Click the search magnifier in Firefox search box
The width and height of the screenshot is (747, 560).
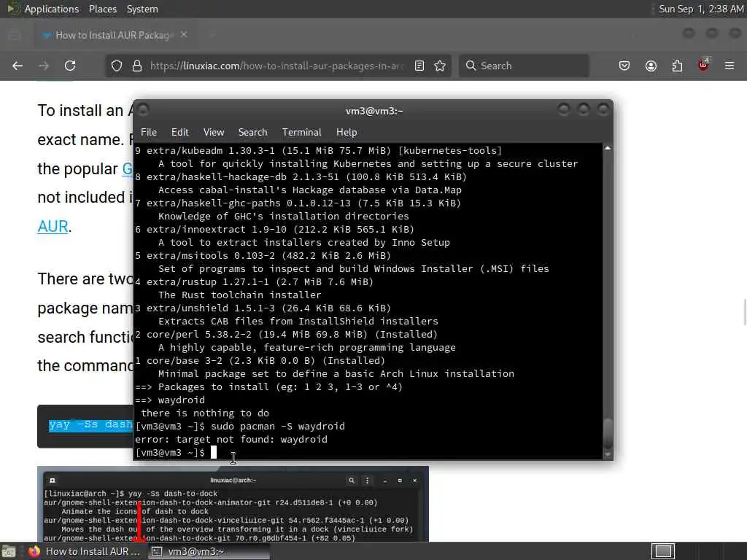pos(471,66)
